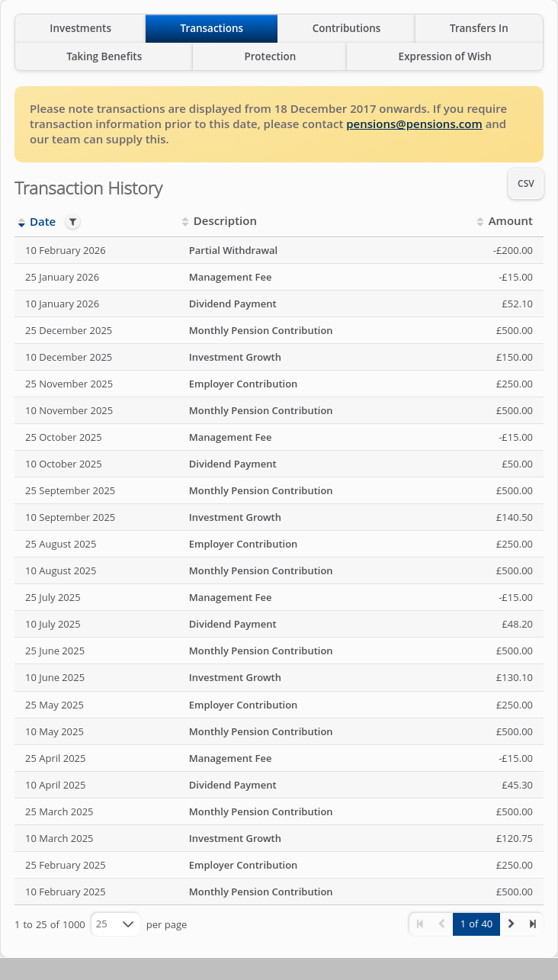
Task: Click the '£50.00' amount
Action: pyautogui.click(x=517, y=464)
